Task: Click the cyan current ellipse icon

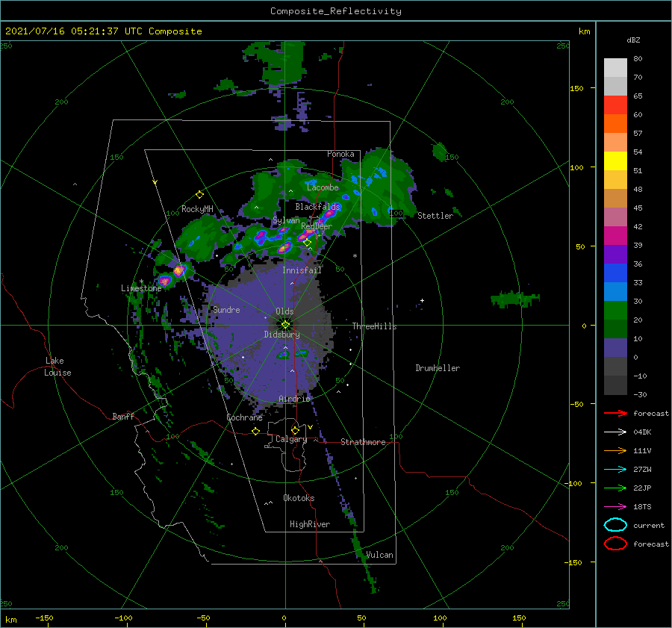Action: tap(615, 525)
